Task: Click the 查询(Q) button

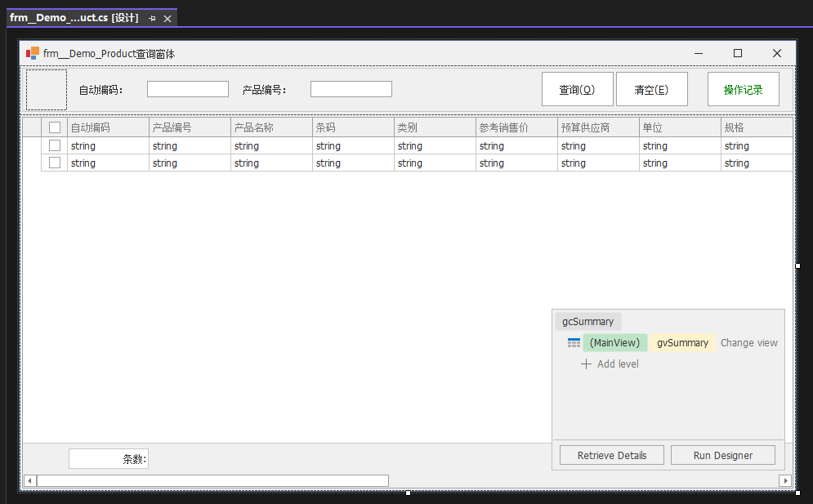Action: click(x=577, y=89)
